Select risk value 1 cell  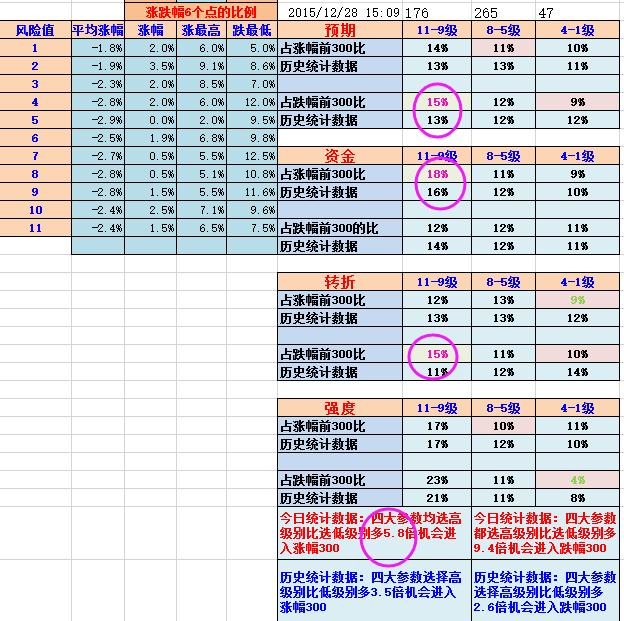coord(35,48)
